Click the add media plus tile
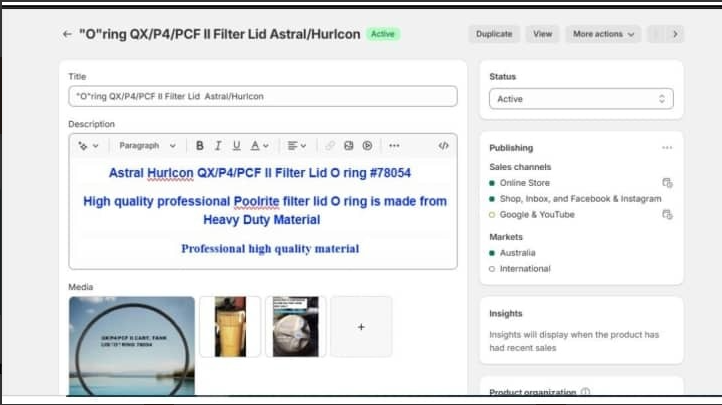 coord(361,327)
